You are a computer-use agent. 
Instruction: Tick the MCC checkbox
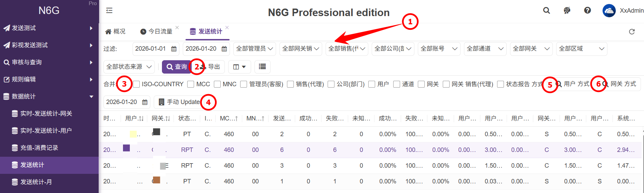191,84
